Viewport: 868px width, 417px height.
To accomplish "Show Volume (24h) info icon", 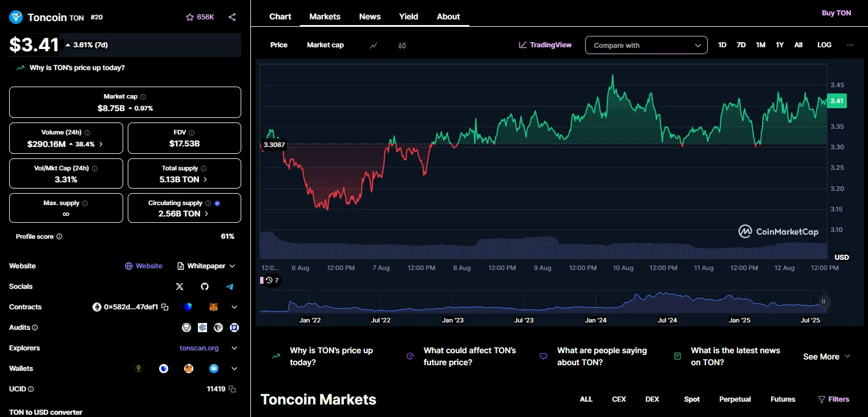I will click(87, 132).
